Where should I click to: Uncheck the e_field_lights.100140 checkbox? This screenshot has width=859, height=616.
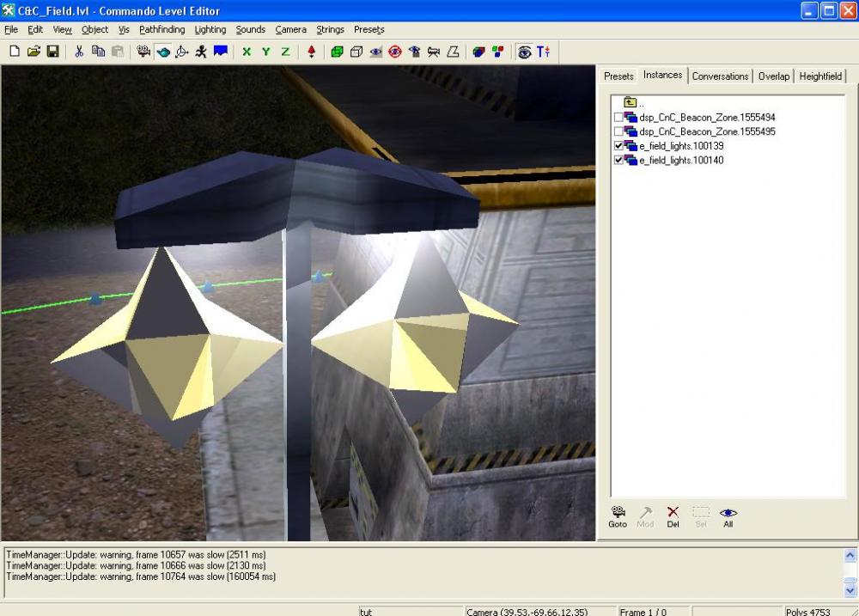pos(618,161)
